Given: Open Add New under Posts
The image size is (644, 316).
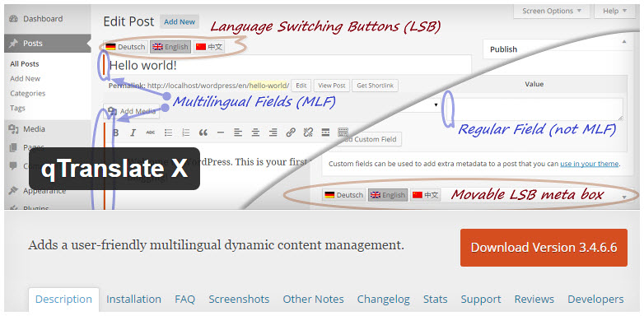Looking at the screenshot, I should (x=25, y=78).
